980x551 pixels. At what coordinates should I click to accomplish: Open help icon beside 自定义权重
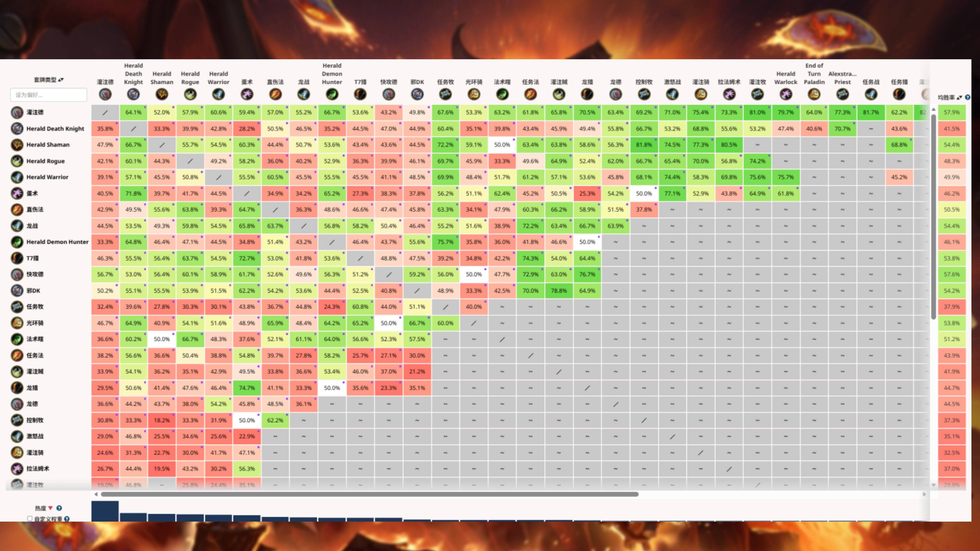click(67, 519)
